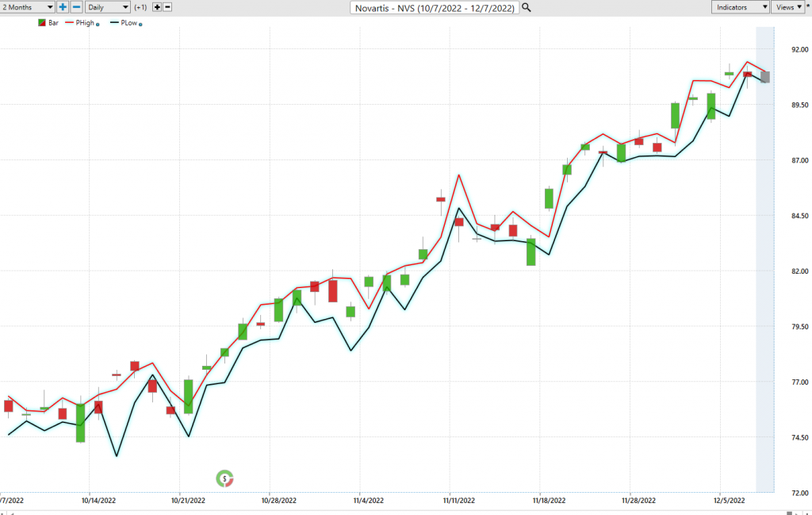Click the 87.00 price axis label

point(799,160)
